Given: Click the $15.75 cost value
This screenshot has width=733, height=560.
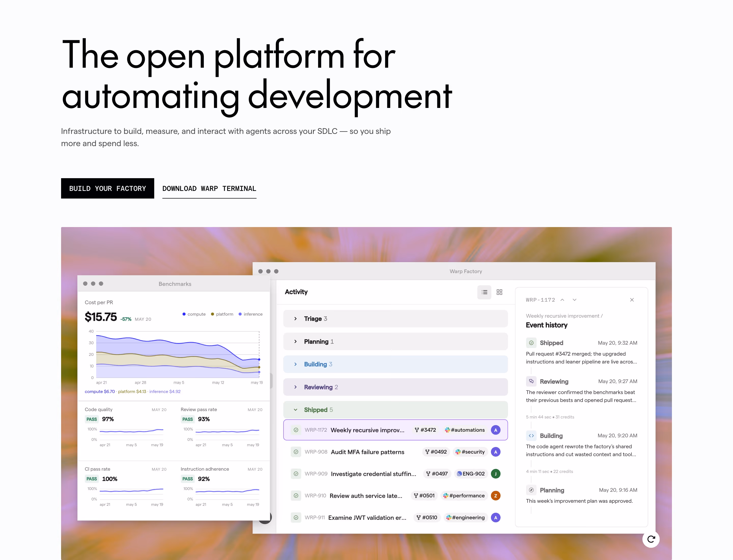Looking at the screenshot, I should 101,317.
